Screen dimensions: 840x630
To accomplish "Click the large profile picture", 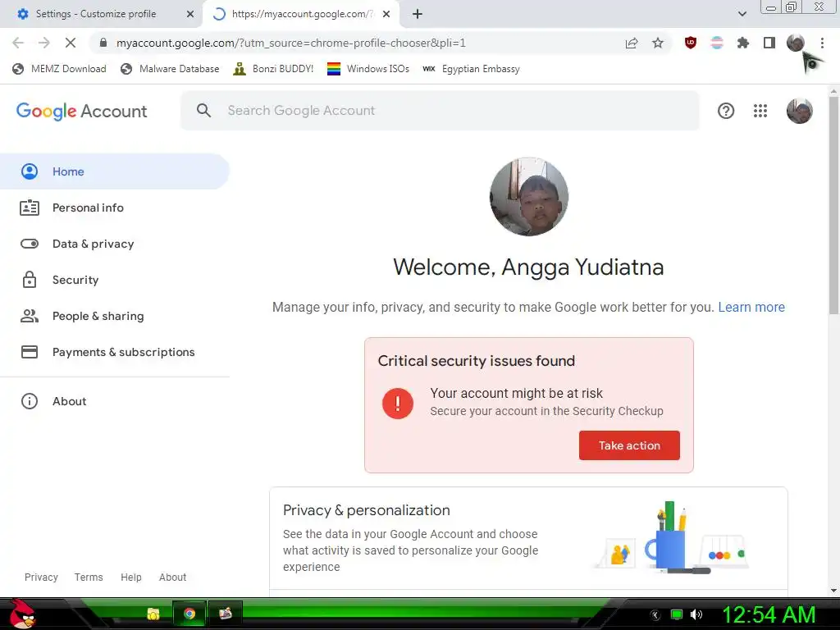I will [529, 197].
